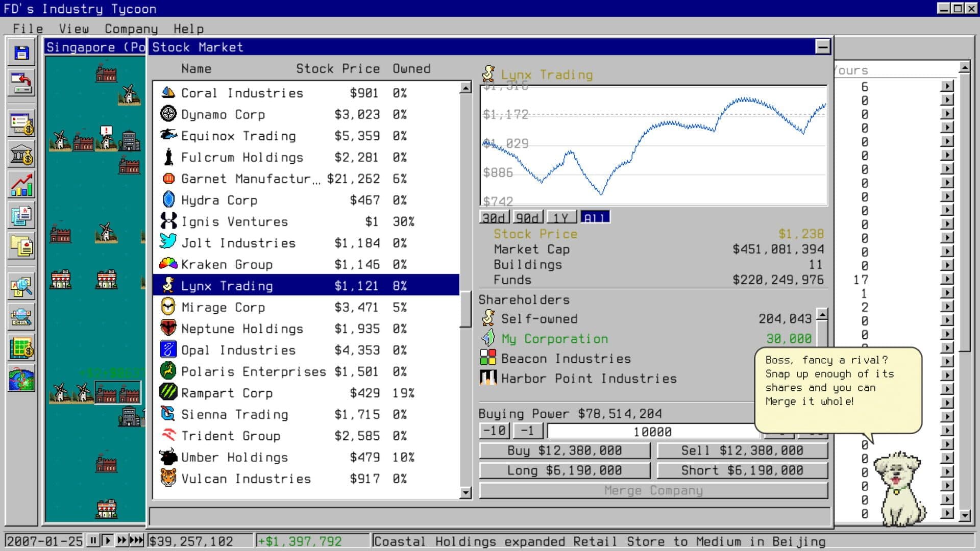Click the Harbor Point Industries shareholder icon

pos(488,378)
